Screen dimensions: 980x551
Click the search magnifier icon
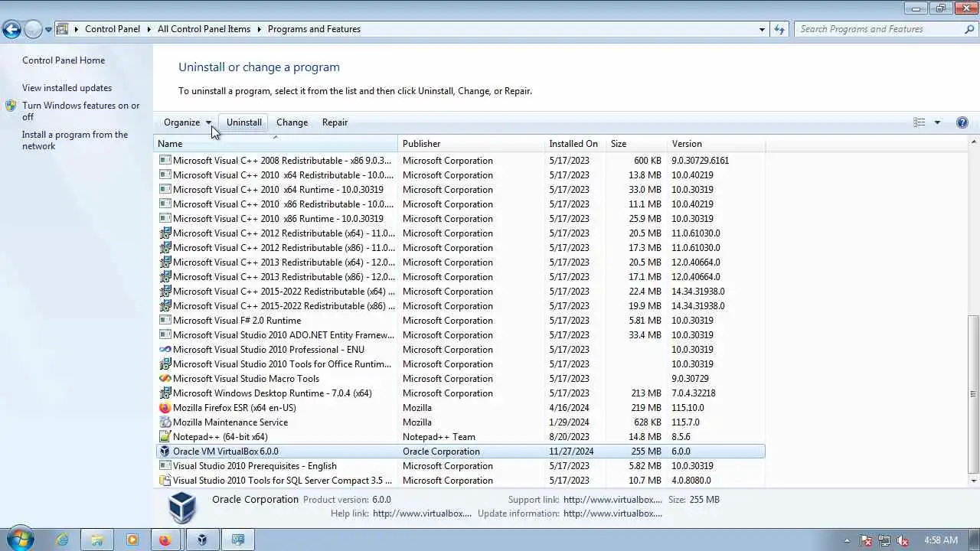tap(969, 29)
